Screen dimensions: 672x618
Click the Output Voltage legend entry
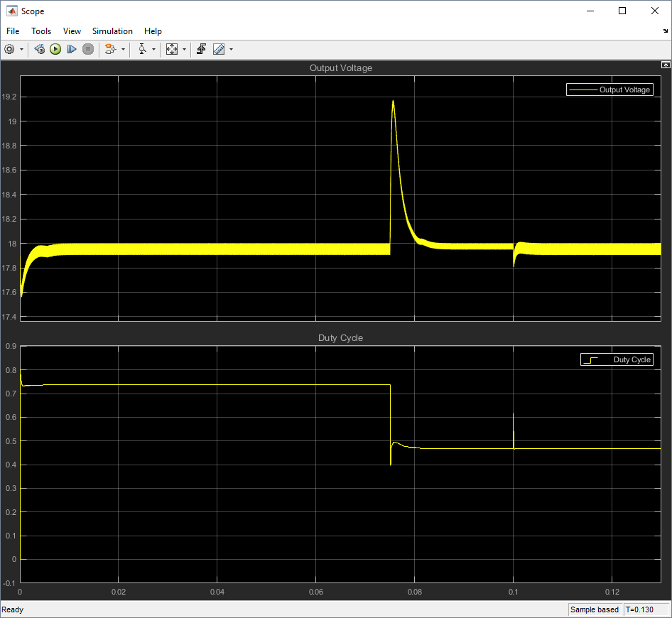point(610,90)
